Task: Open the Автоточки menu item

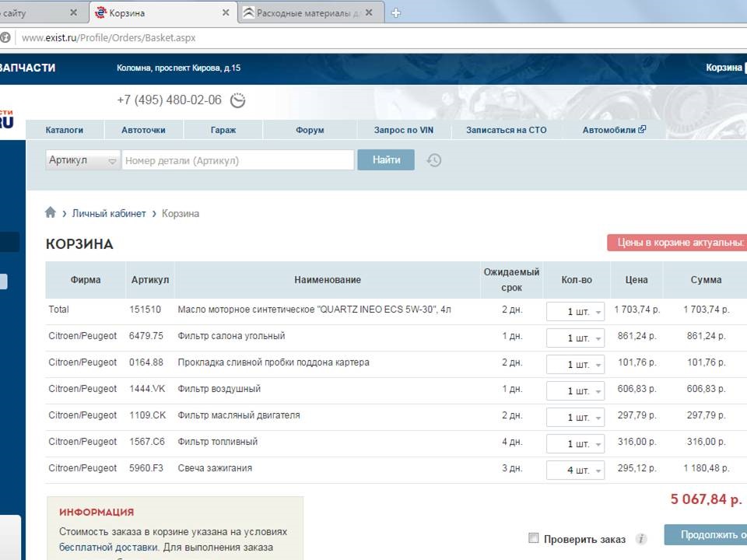Action: 143,130
